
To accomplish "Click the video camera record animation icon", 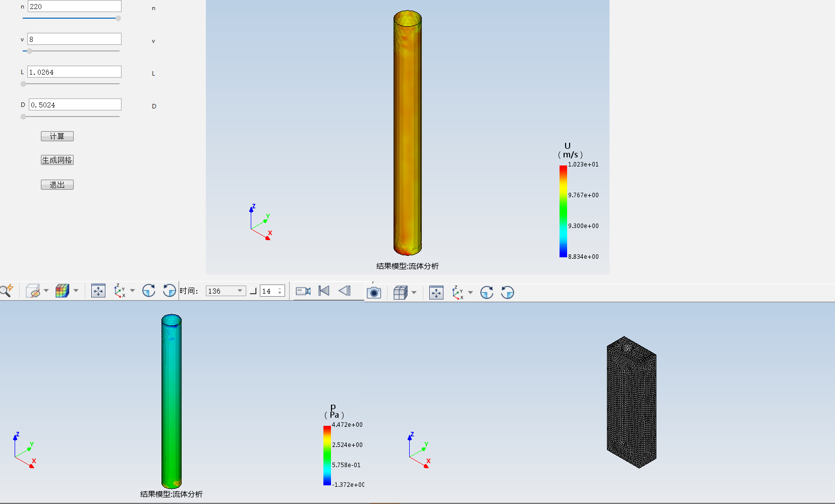I will point(303,291).
